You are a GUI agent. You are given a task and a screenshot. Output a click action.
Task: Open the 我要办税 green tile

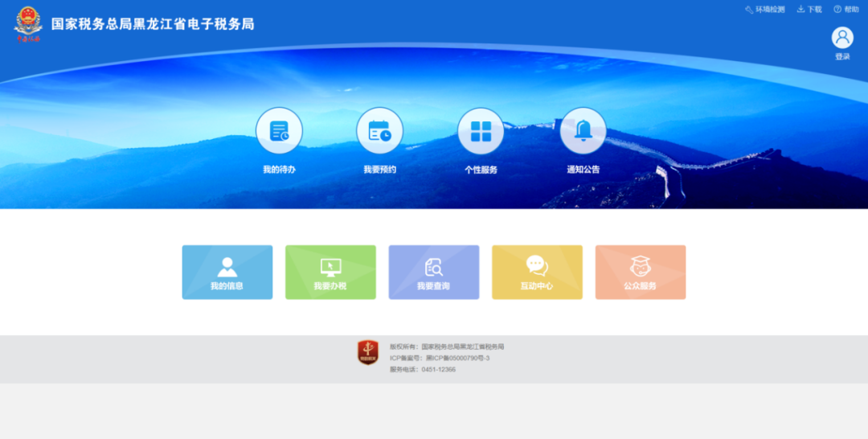coord(330,273)
